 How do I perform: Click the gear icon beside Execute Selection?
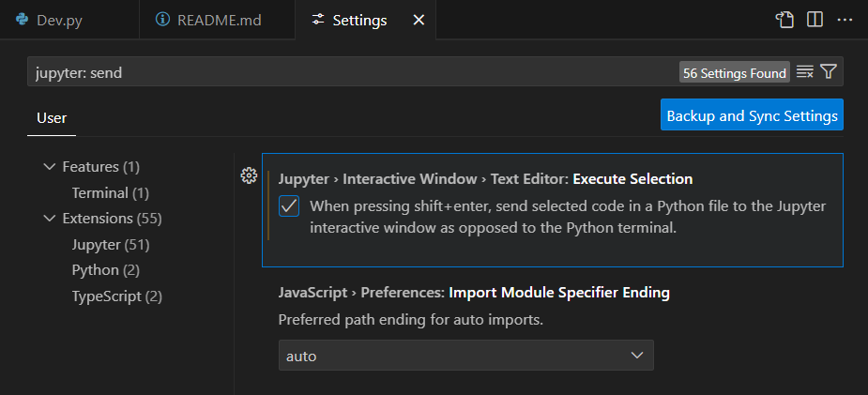click(x=249, y=175)
